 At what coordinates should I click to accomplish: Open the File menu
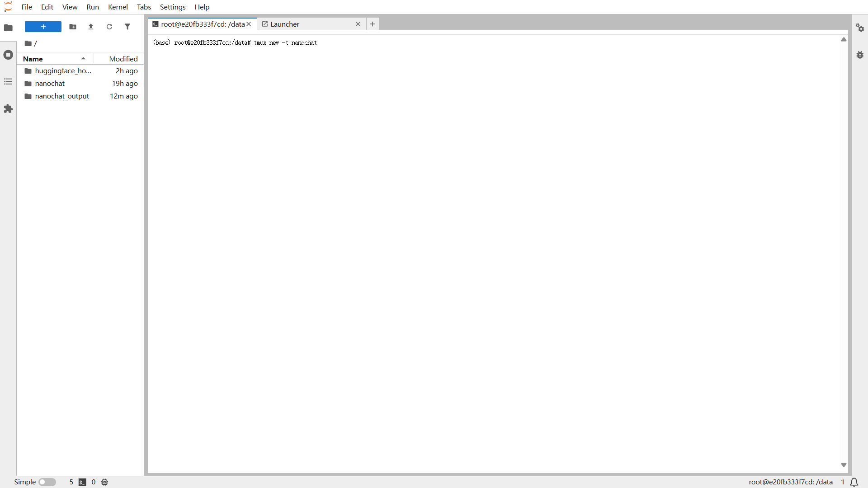tap(27, 7)
